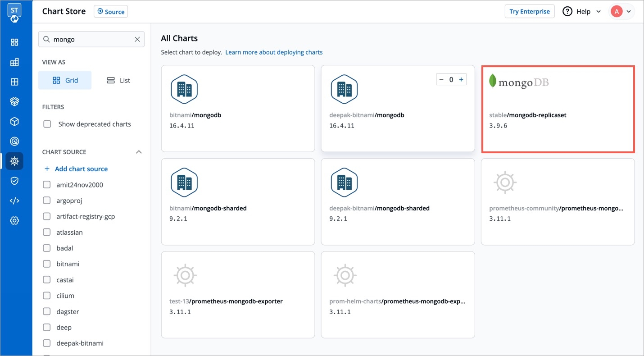Enable Show deprecated charts checkbox
This screenshot has width=644, height=356.
(47, 124)
